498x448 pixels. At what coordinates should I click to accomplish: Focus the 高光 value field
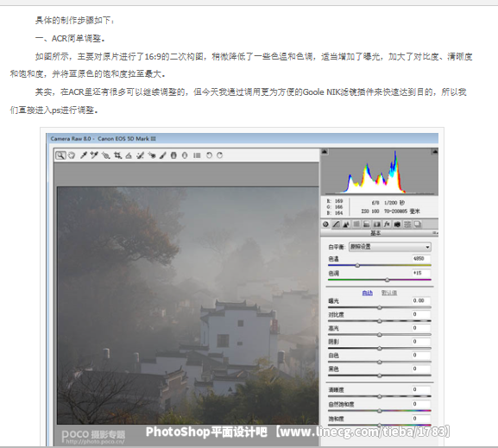[421, 328]
